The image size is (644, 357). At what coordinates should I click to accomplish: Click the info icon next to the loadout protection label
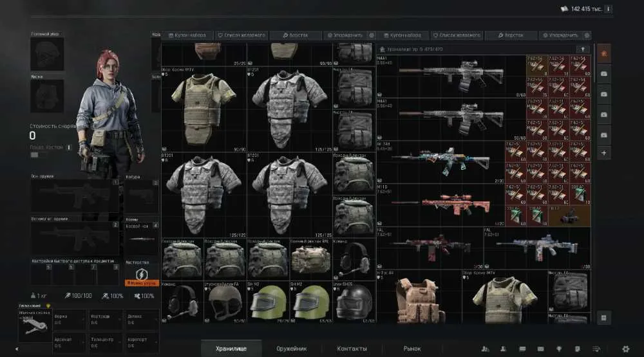[x=69, y=147]
